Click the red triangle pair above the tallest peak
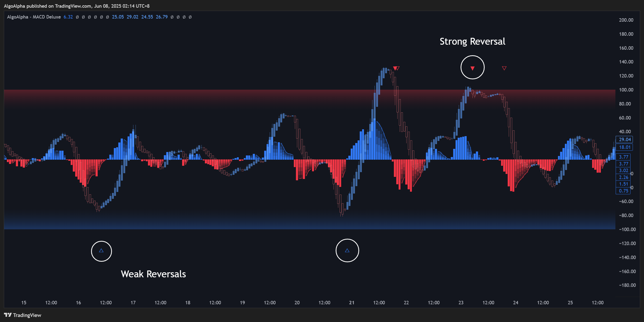Screen dimensions: 644x322 (396, 68)
